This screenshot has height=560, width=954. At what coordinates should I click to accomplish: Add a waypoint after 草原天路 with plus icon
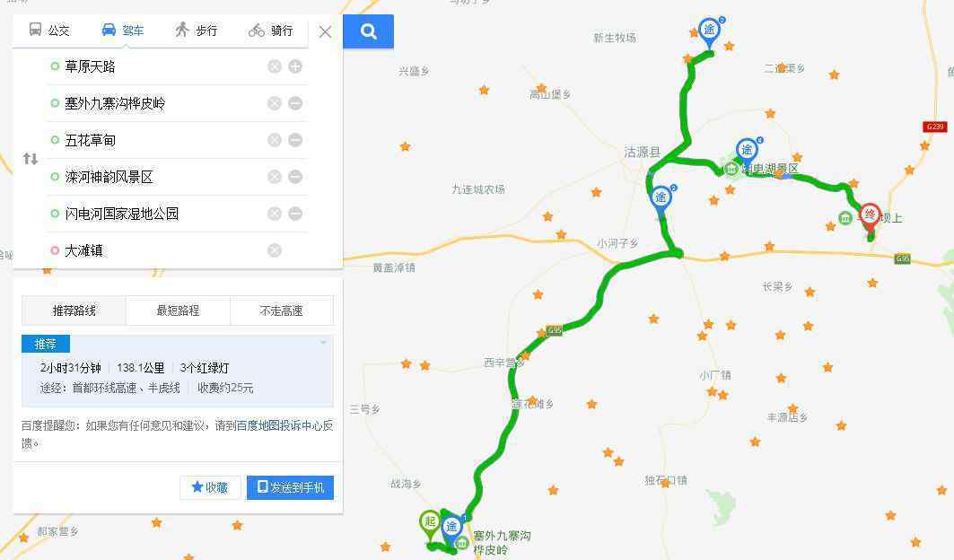[295, 66]
